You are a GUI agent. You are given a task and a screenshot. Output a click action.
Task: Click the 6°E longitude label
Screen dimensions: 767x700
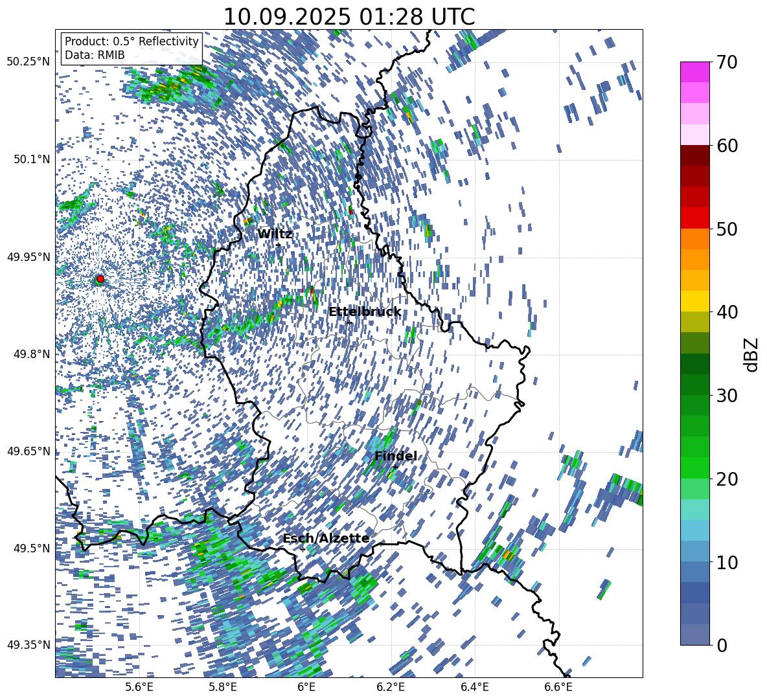click(306, 687)
